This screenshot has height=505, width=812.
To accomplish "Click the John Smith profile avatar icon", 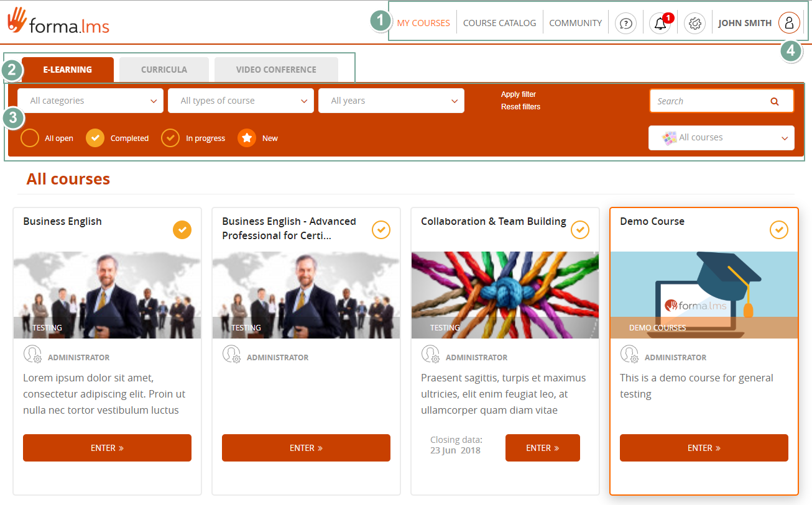I will [788, 22].
